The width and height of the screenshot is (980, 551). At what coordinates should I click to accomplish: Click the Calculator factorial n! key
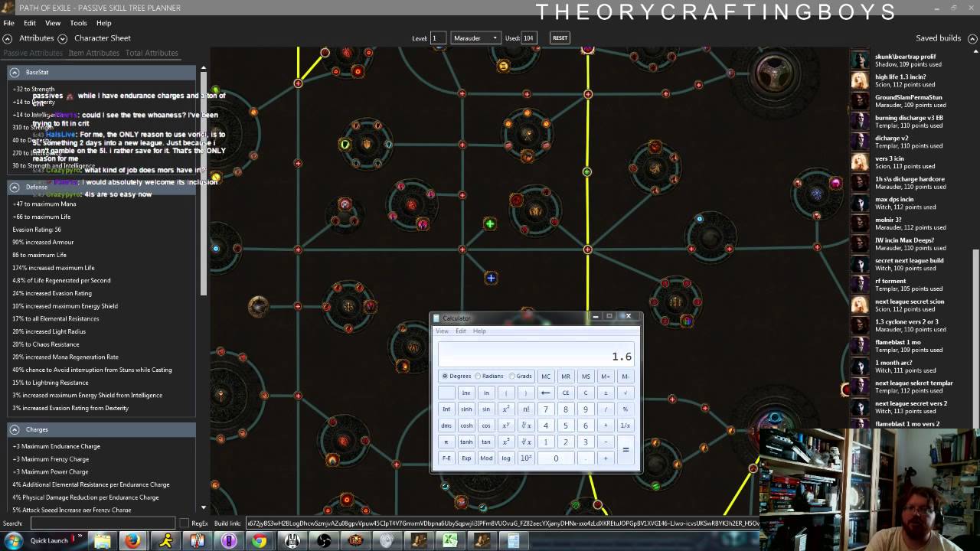point(526,409)
